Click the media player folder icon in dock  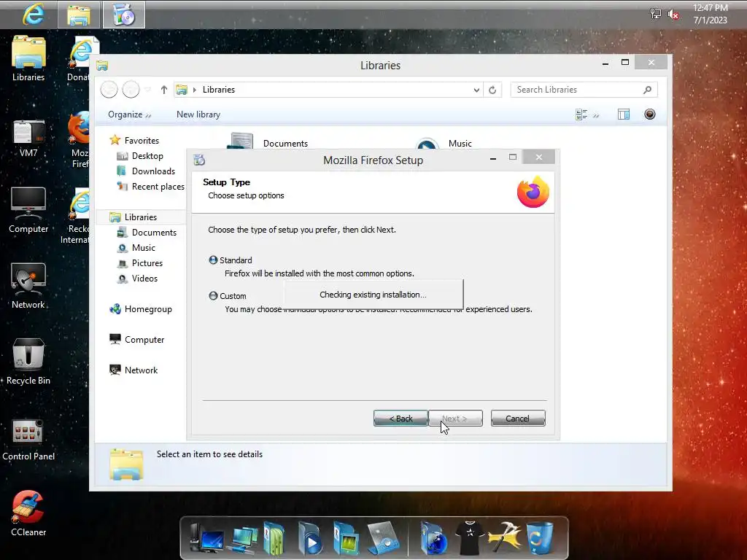[309, 539]
